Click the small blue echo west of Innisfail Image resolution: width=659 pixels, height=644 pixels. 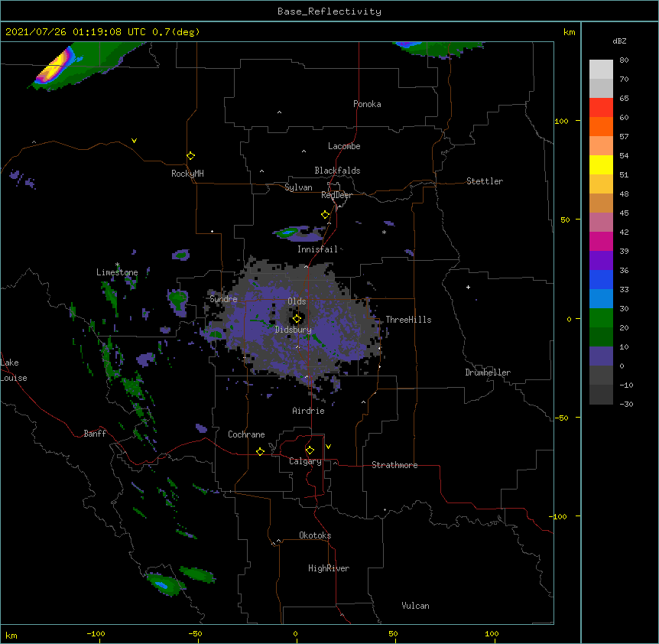[x=289, y=232]
